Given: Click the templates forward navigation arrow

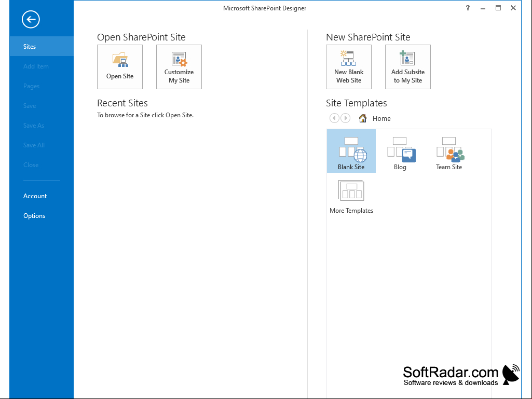Looking at the screenshot, I should pyautogui.click(x=345, y=118).
